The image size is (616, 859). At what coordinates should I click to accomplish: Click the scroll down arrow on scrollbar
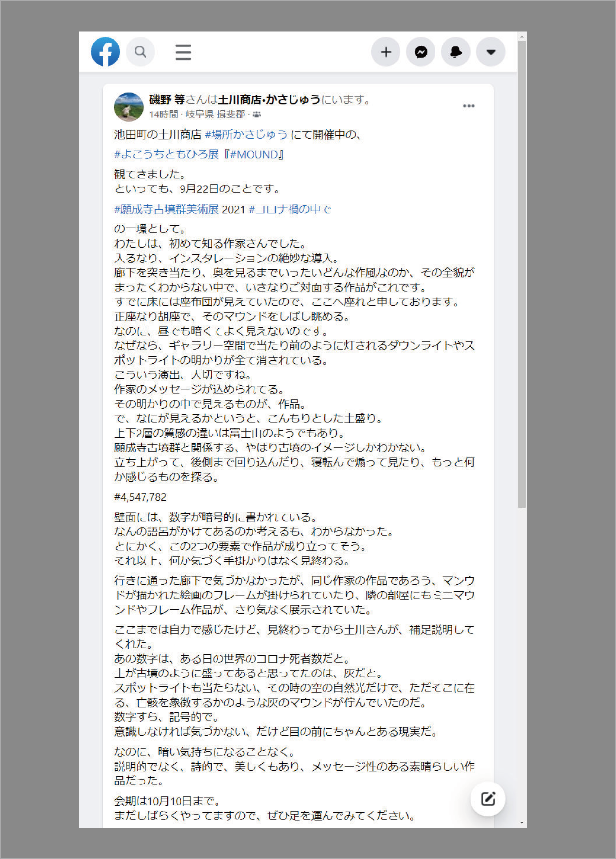(x=522, y=823)
